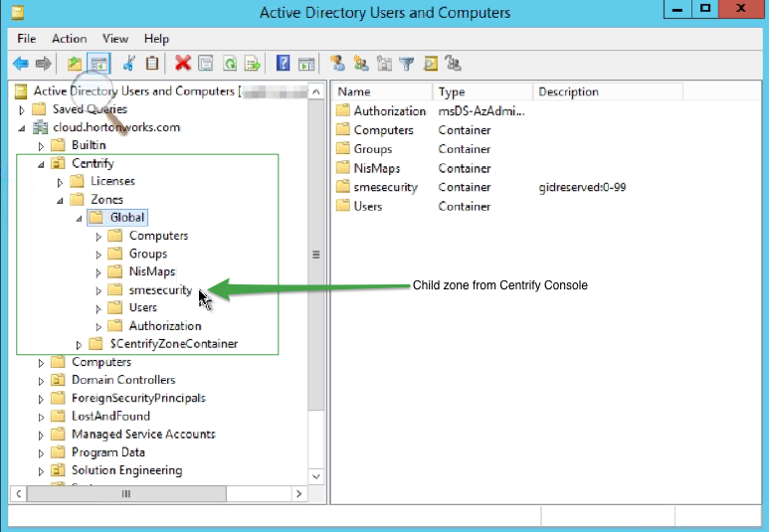Click the tree pane vertical scrollbar thumb
Image resolution: width=769 pixels, height=532 pixels.
tap(316, 254)
